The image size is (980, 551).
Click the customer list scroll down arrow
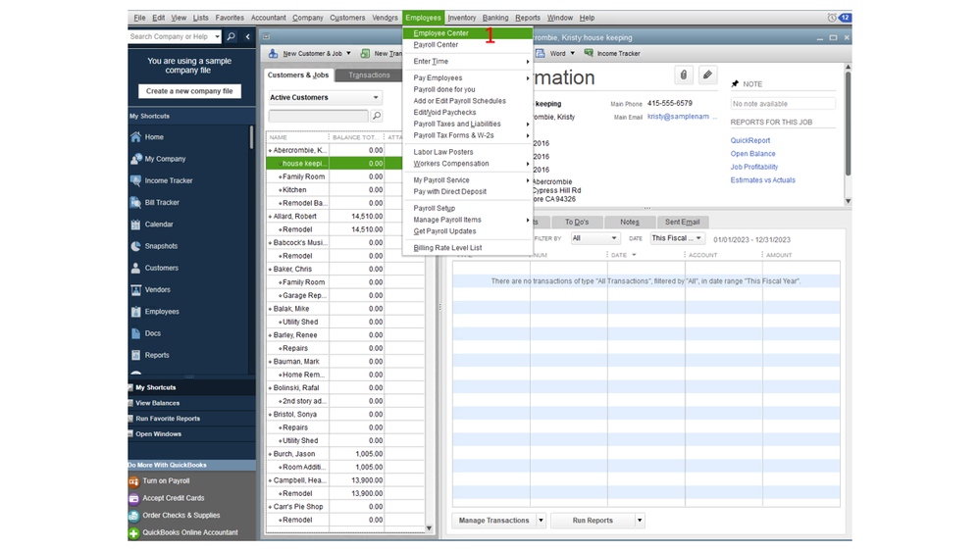click(429, 528)
